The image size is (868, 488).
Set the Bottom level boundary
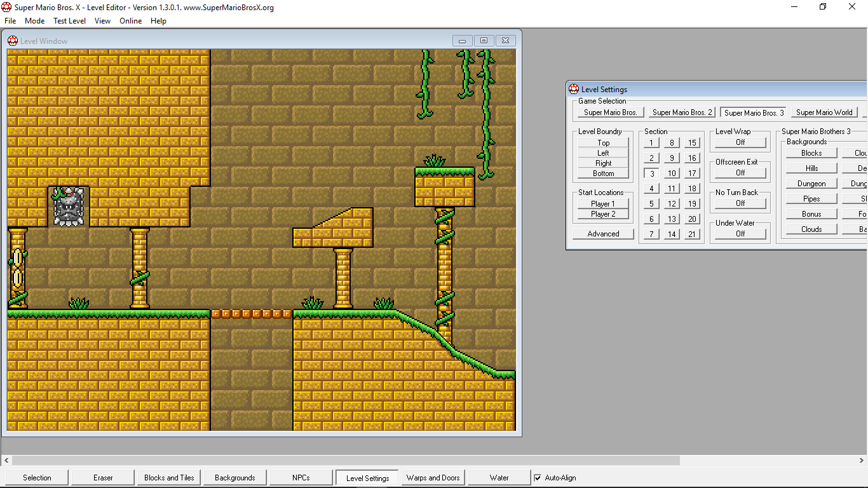point(604,173)
